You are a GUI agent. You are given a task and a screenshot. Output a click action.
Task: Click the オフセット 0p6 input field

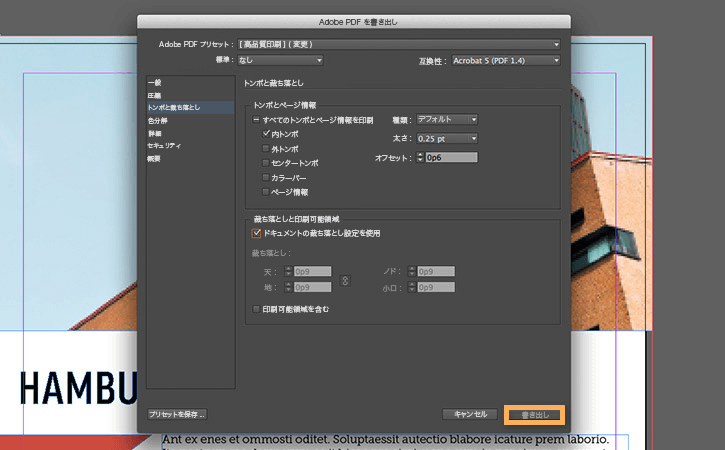(451, 158)
